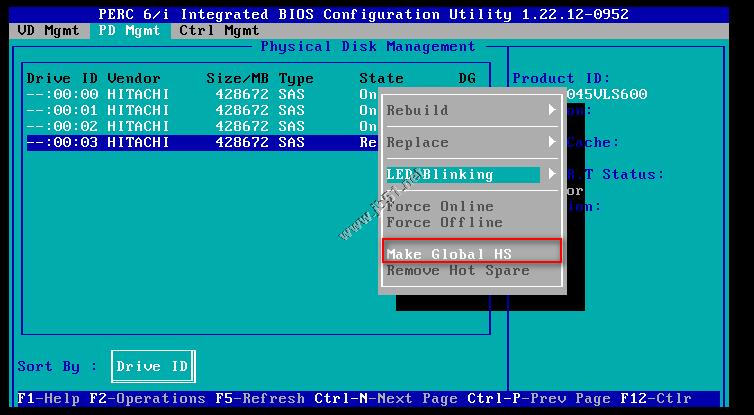Open the Ctrl Mgmt tab
The image size is (754, 415).
pos(218,30)
